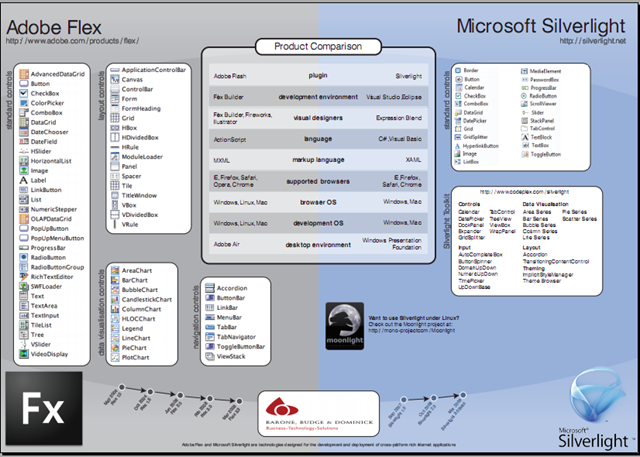Viewport: 640px width, 457px height.
Task: Click the Canvas layout icon
Action: coord(115,80)
